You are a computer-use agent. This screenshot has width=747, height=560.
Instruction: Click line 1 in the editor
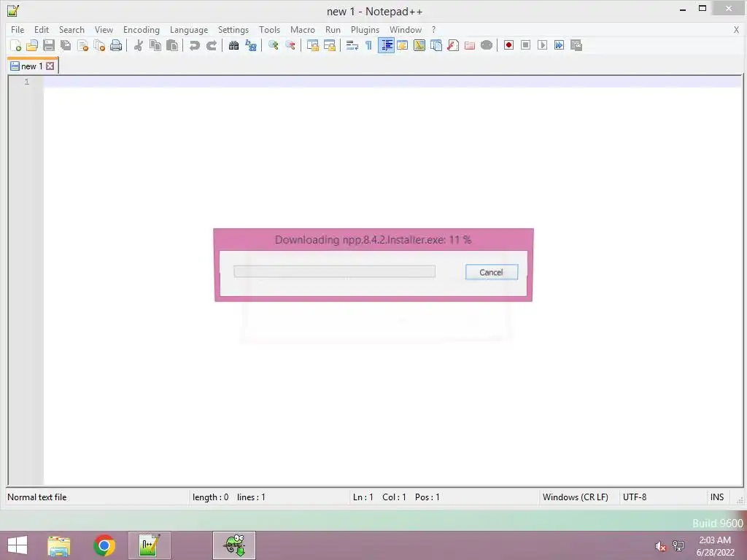point(393,82)
